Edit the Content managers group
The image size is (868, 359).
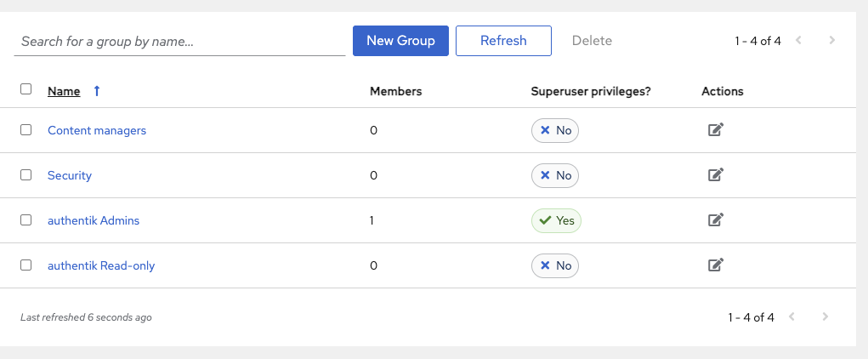pyautogui.click(x=716, y=130)
